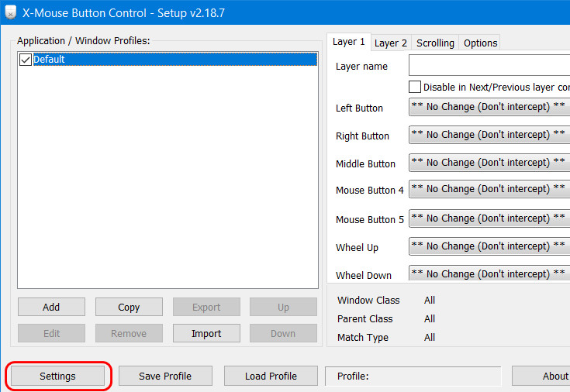Image resolution: width=570 pixels, height=392 pixels.
Task: Click the Up button
Action: click(283, 307)
